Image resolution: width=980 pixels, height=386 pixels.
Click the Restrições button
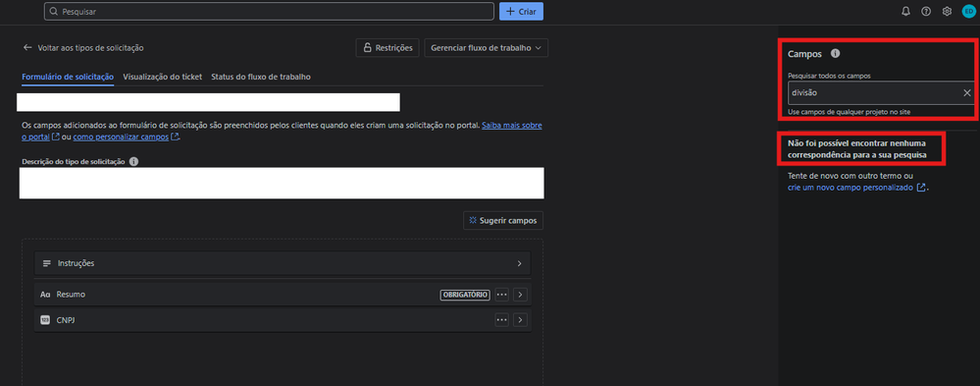[387, 47]
